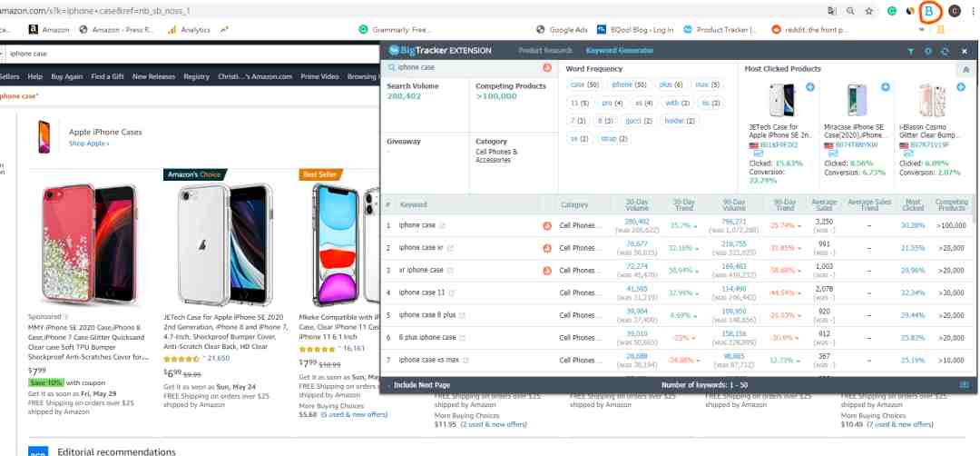
Task: Collapse the Most Clicked Products panel with chevron
Action: (x=965, y=70)
